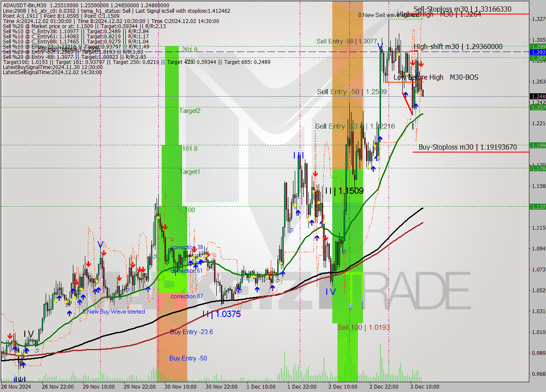The image size is (546, 392).
Task: Select the '2 Dec 22:00' time label
Action: coord(384,387)
